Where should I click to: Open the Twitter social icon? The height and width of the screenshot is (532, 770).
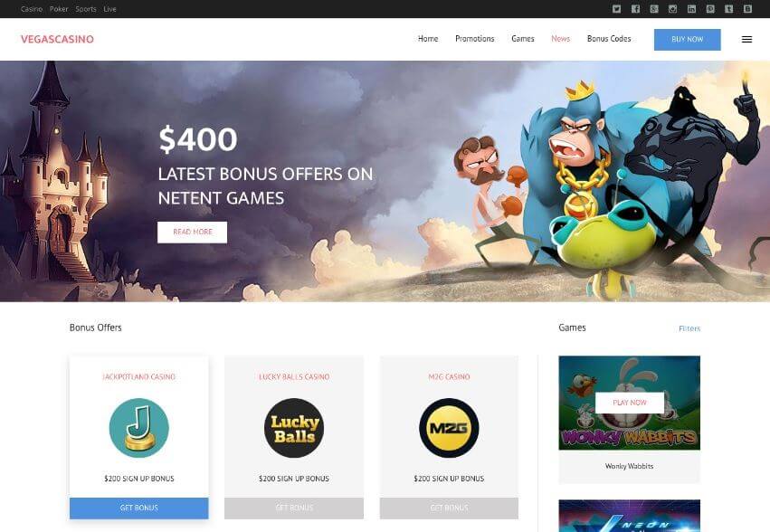coord(617,9)
